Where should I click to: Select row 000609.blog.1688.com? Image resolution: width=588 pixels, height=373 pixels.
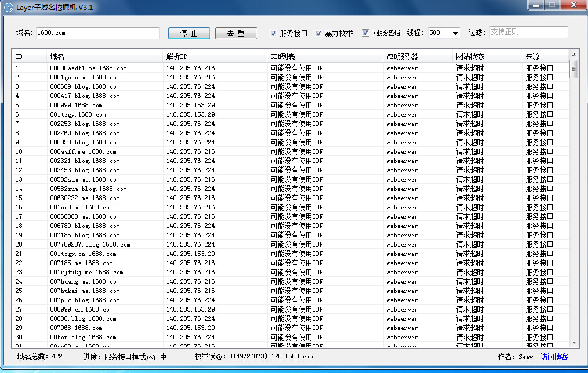click(x=291, y=86)
